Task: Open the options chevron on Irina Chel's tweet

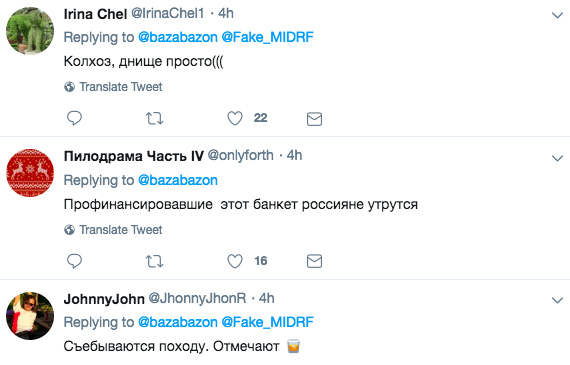Action: coord(557,15)
